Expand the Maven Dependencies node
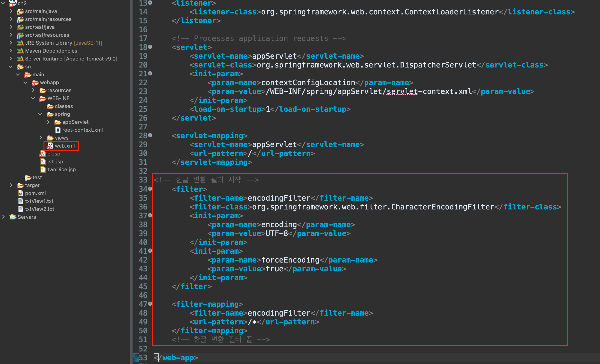The height and width of the screenshot is (364, 600). tap(11, 51)
